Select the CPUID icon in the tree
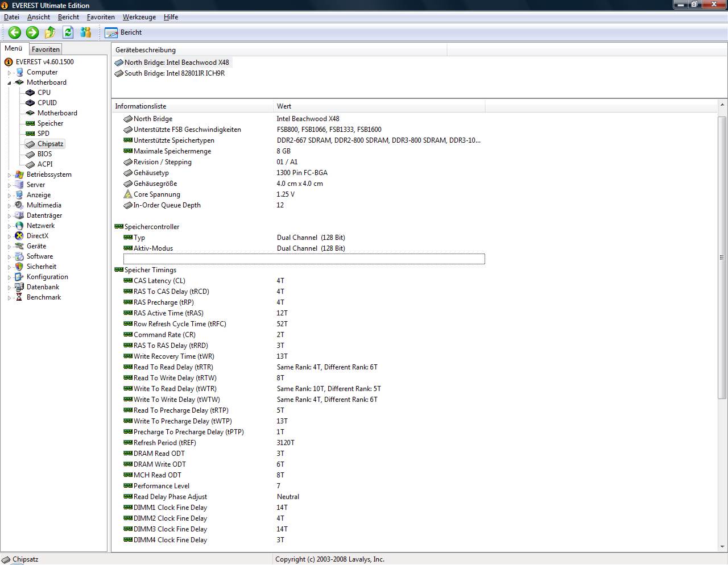Image resolution: width=728 pixels, height=565 pixels. pos(31,103)
